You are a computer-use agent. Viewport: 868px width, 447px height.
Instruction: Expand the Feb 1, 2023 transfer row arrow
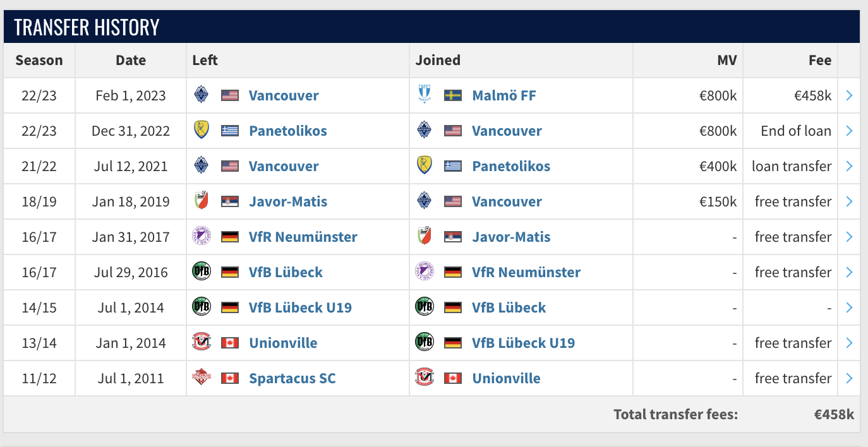pyautogui.click(x=849, y=95)
